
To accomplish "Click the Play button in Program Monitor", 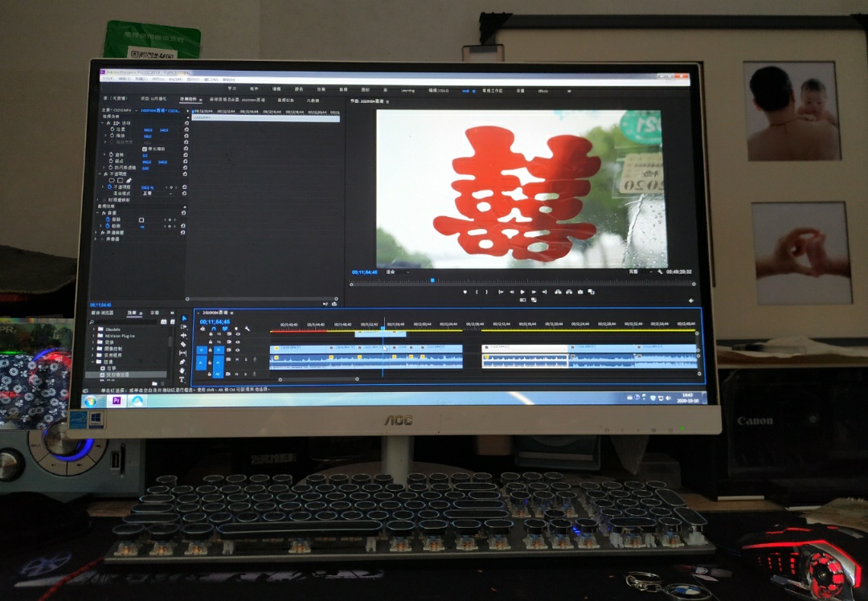I will click(x=522, y=292).
